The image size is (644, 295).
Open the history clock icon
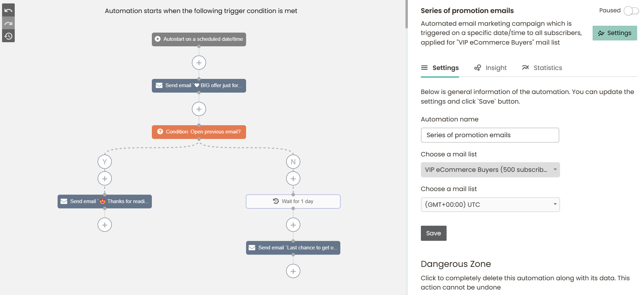point(8,36)
